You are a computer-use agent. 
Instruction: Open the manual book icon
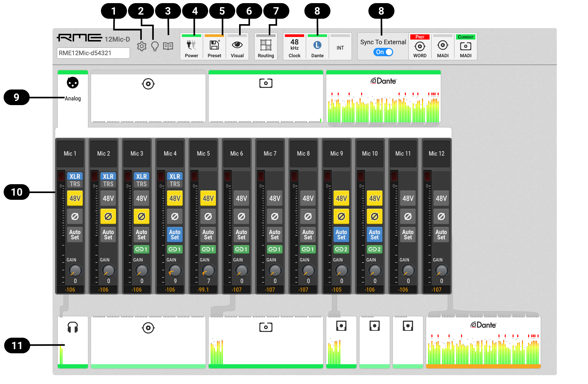pos(168,46)
